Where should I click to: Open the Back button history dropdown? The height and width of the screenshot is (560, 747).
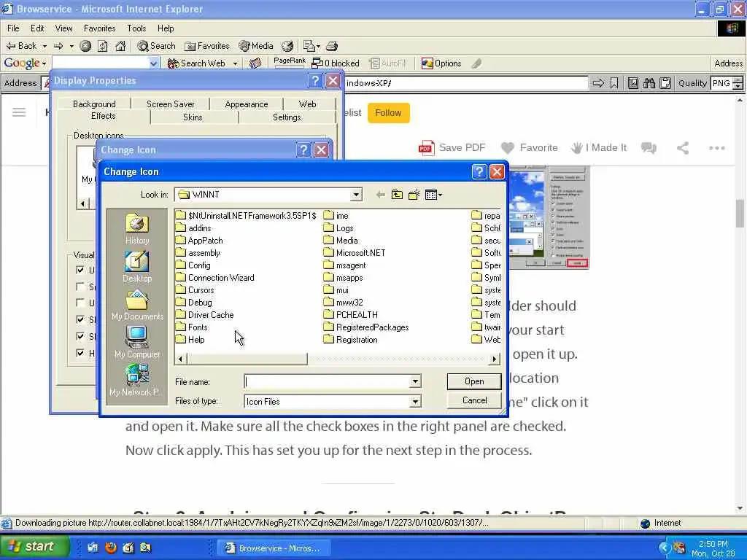click(x=44, y=46)
